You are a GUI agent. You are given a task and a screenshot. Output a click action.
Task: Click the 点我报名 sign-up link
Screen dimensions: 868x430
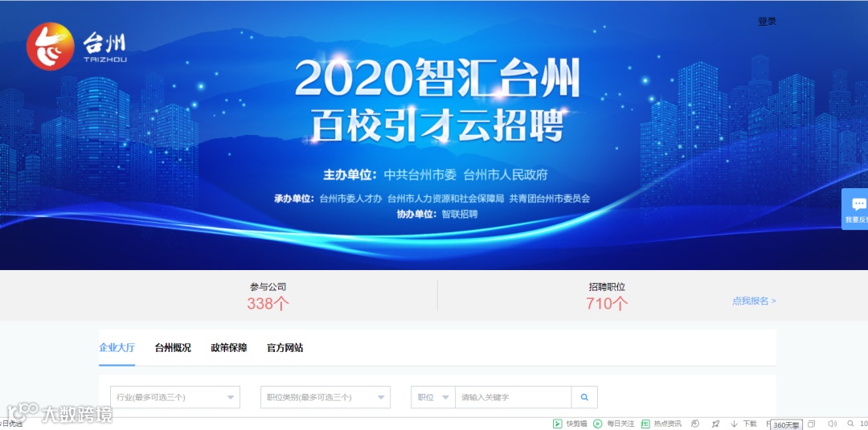(x=754, y=301)
